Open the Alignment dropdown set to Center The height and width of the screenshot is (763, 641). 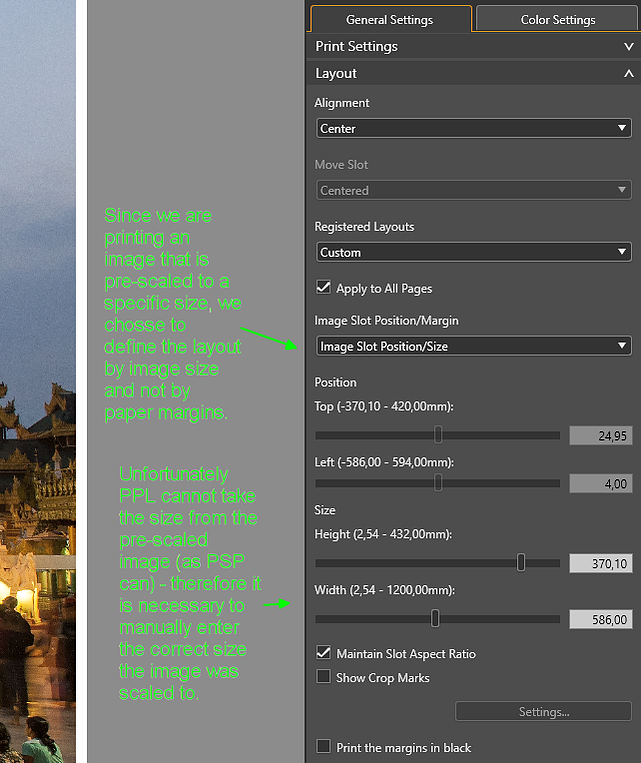(474, 128)
